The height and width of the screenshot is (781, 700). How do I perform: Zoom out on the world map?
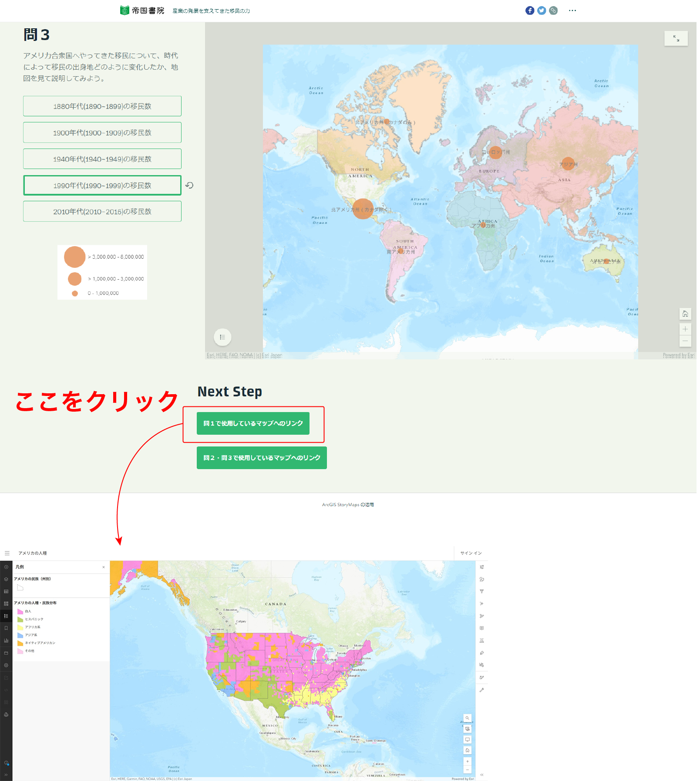685,341
